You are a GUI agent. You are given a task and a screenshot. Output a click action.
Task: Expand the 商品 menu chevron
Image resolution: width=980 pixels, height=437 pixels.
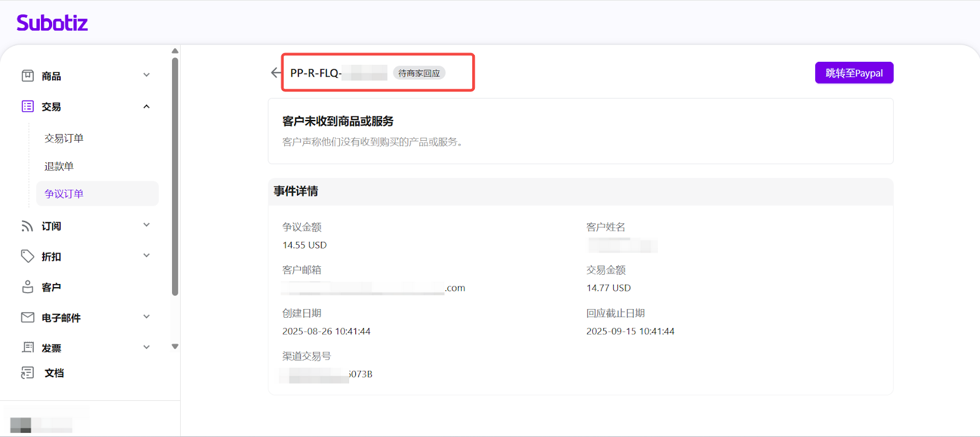(x=146, y=75)
